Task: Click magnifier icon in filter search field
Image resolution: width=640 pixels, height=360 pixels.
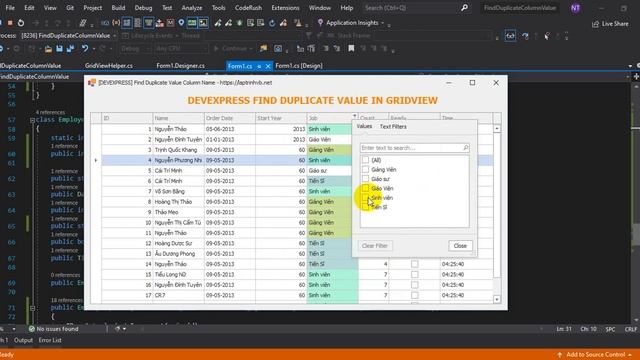Action: coord(466,148)
